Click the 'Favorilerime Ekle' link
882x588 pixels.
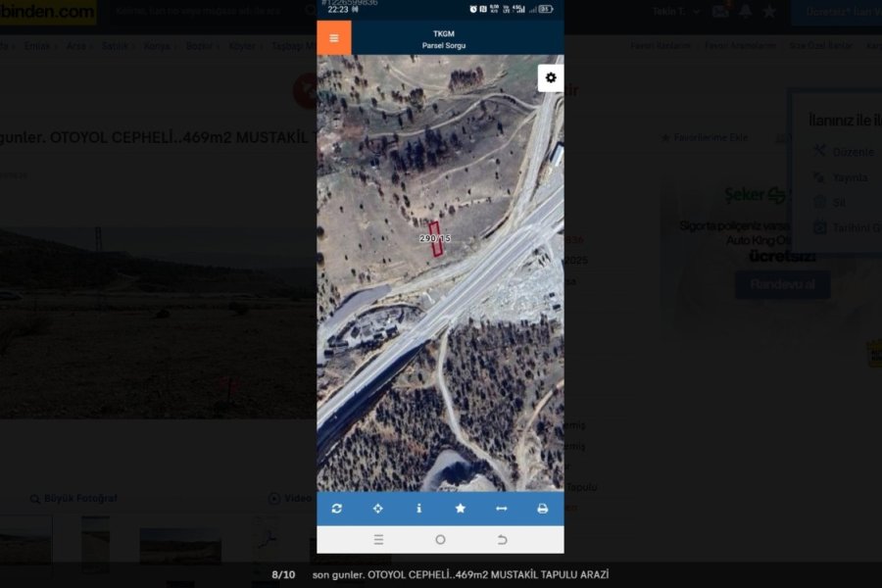pos(704,138)
